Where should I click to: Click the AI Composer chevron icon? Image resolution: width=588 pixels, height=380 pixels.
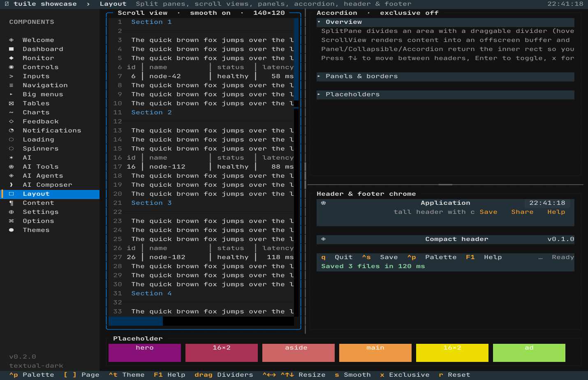[x=12, y=185]
